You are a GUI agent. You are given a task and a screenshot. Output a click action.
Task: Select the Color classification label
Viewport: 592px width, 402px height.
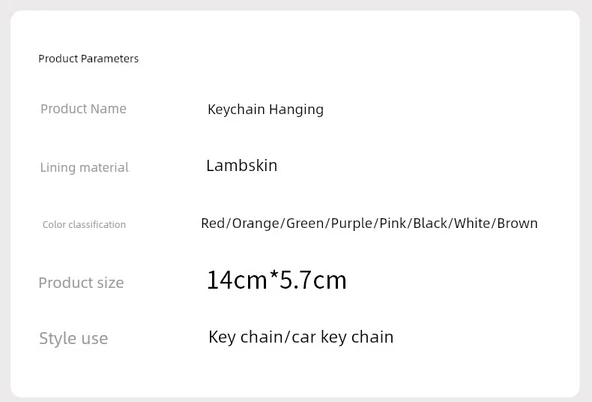click(x=84, y=224)
